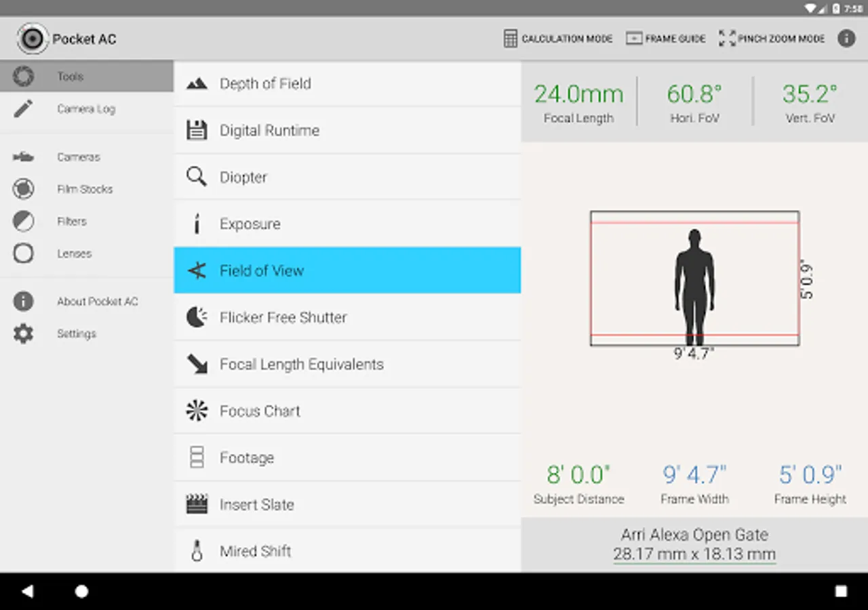Tap the Digital Runtime floppy disk icon
The image size is (868, 610).
[197, 130]
